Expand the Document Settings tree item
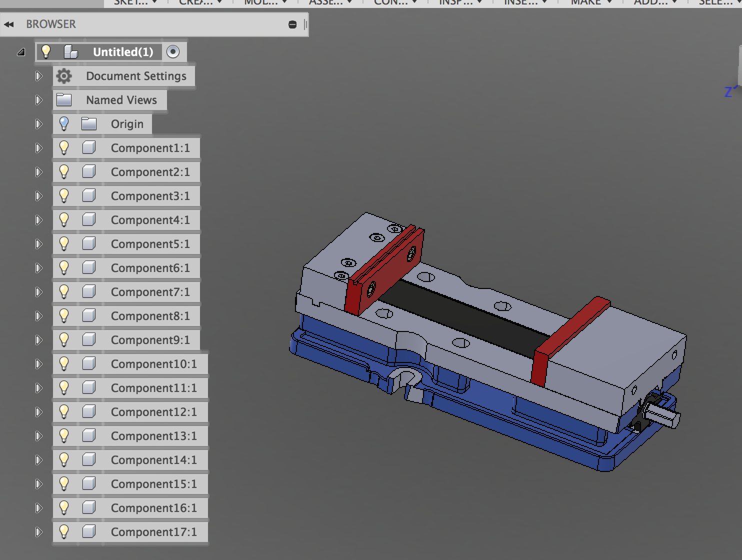The width and height of the screenshot is (742, 560). point(38,75)
